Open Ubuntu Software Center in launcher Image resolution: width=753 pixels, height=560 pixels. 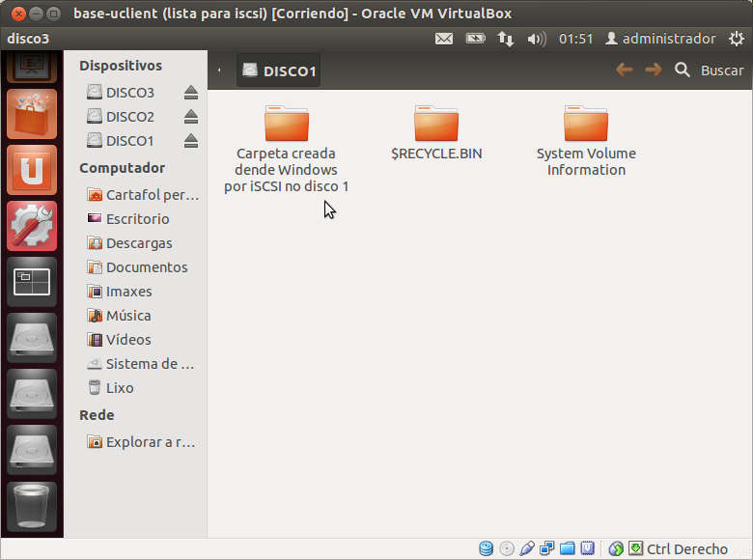click(x=32, y=114)
